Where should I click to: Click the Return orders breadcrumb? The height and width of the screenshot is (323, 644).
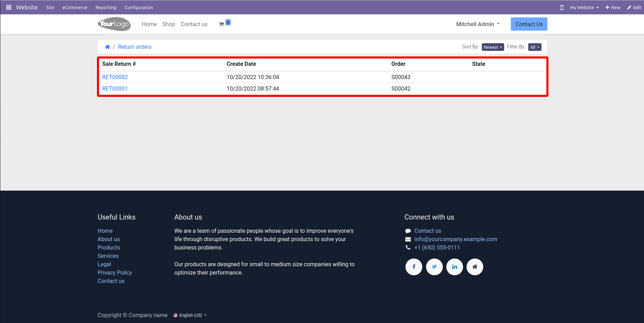click(x=135, y=47)
